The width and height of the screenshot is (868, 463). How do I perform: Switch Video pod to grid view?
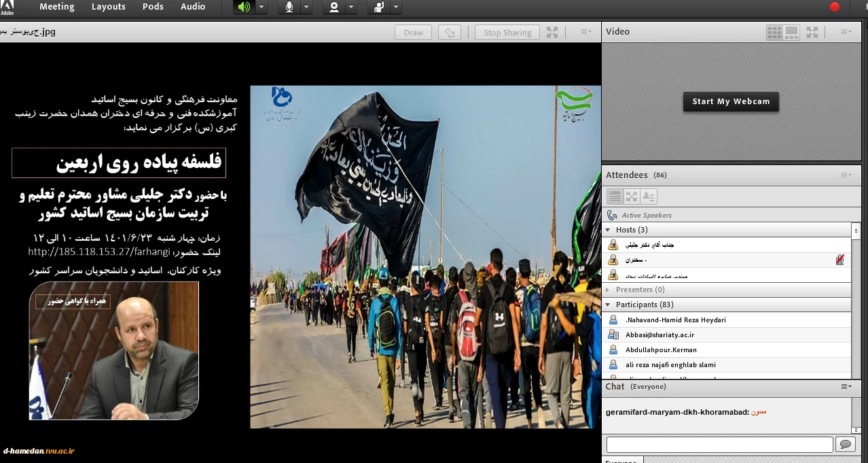(x=774, y=32)
